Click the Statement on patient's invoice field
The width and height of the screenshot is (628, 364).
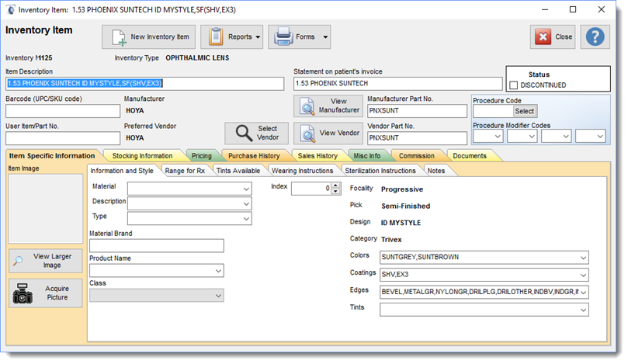[x=398, y=83]
